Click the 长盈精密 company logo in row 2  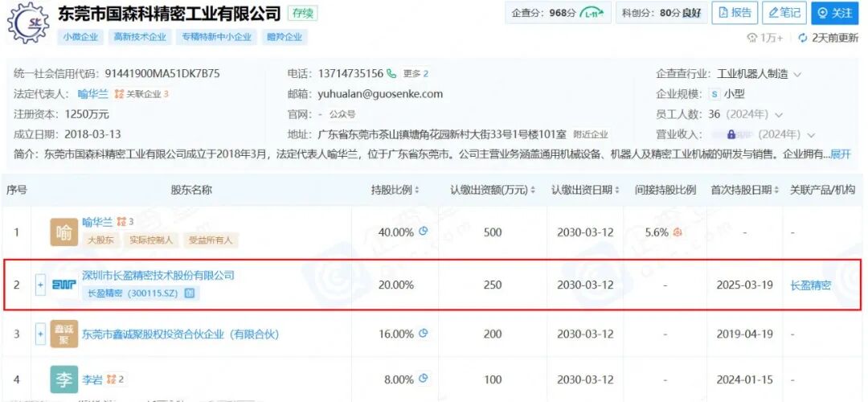(x=64, y=285)
